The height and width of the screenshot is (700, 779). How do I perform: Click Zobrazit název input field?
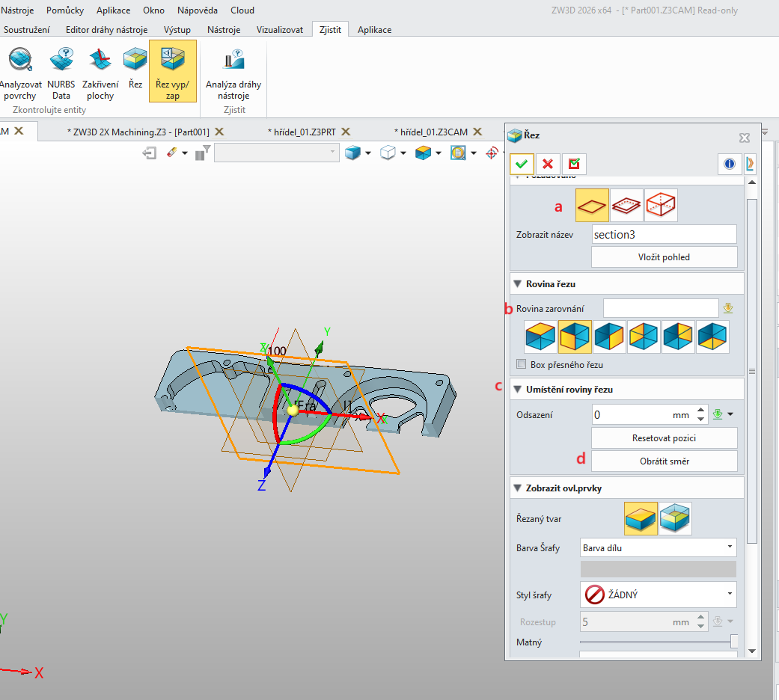pos(665,234)
